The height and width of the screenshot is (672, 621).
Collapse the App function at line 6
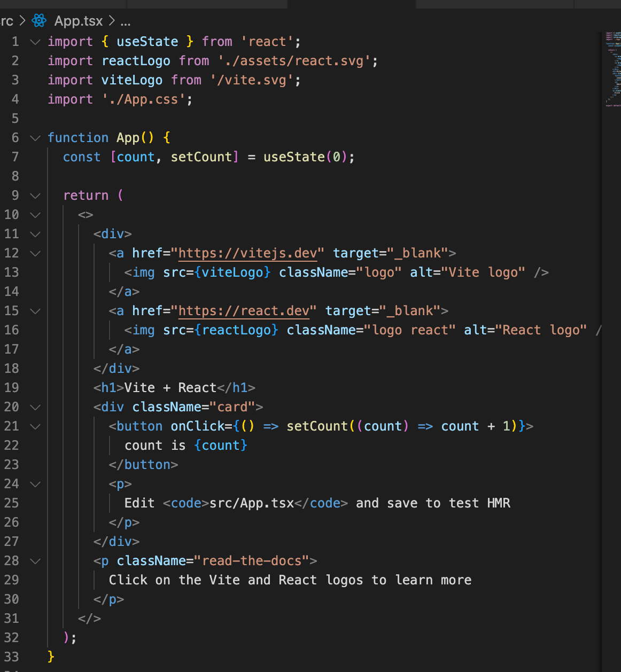click(x=35, y=137)
